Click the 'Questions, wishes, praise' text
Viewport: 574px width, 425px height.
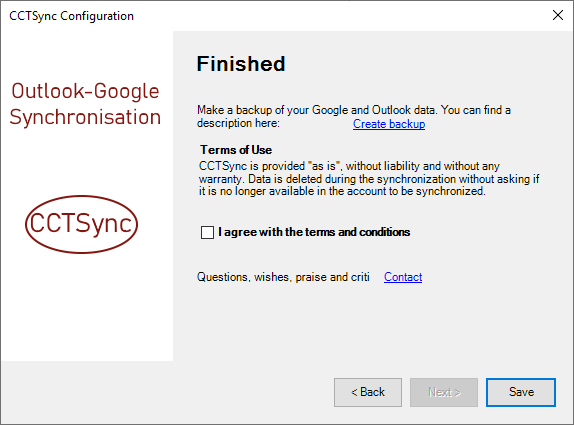pos(283,277)
